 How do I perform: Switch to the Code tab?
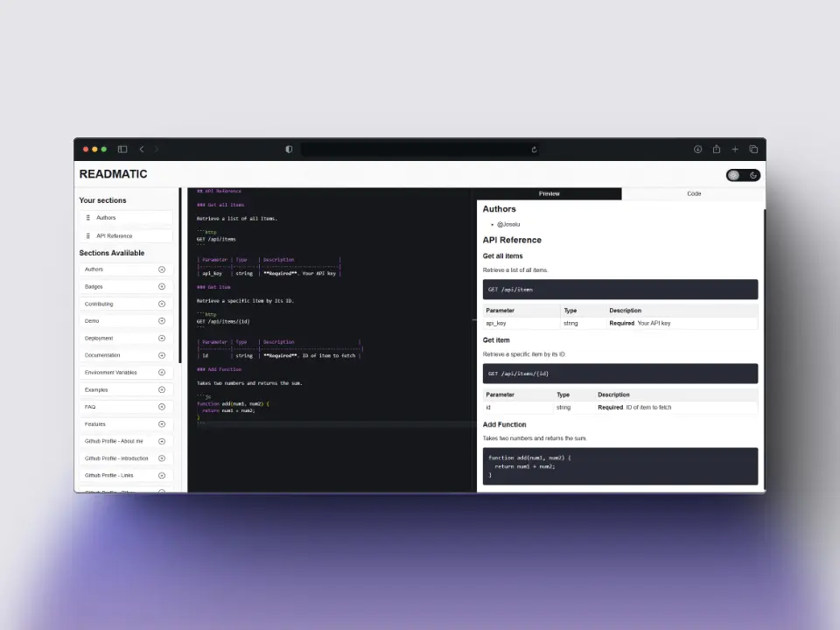(694, 193)
